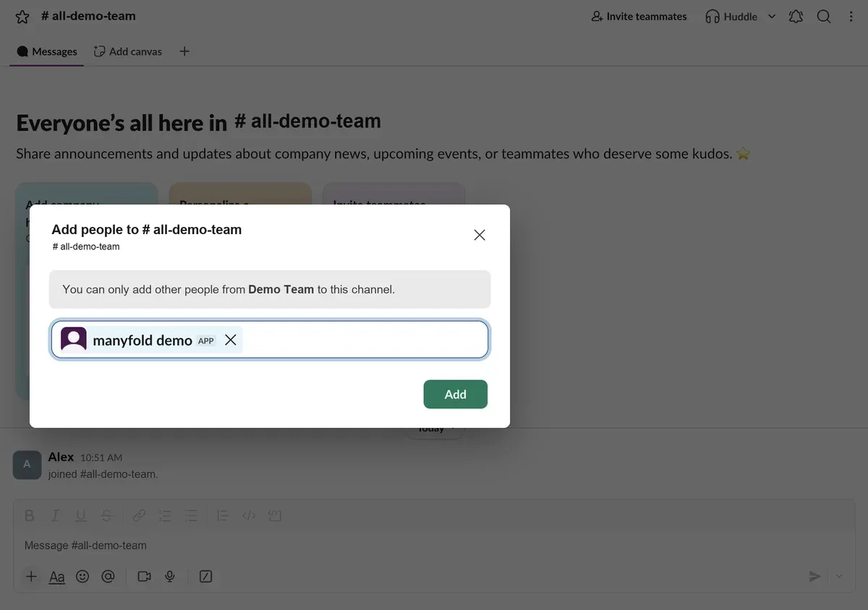Open the emoji picker
868x610 pixels.
[x=82, y=576]
